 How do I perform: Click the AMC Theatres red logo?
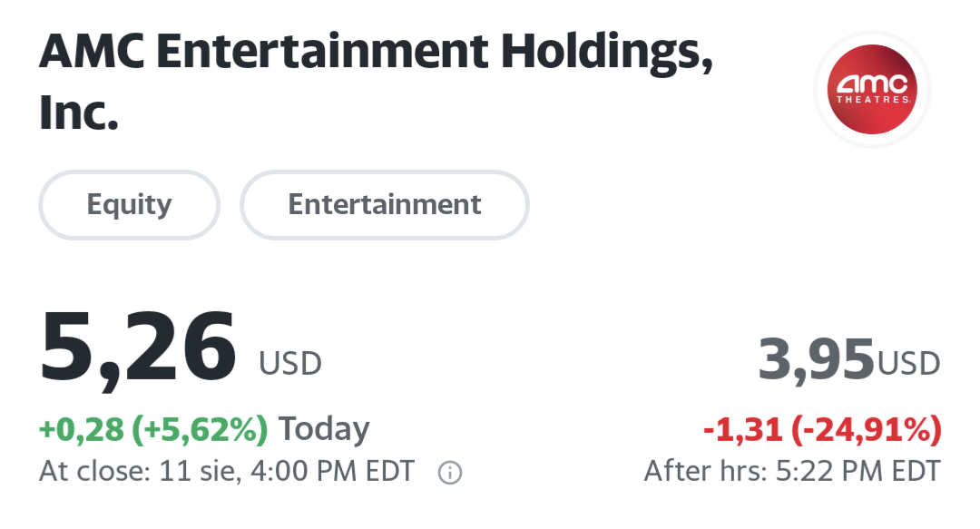click(x=872, y=89)
